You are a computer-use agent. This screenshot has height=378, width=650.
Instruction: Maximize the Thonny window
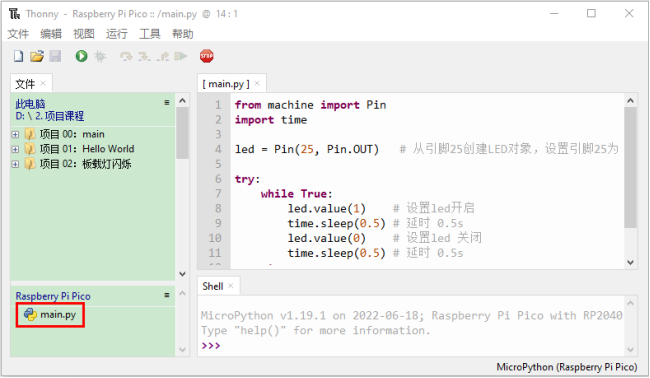pos(591,14)
